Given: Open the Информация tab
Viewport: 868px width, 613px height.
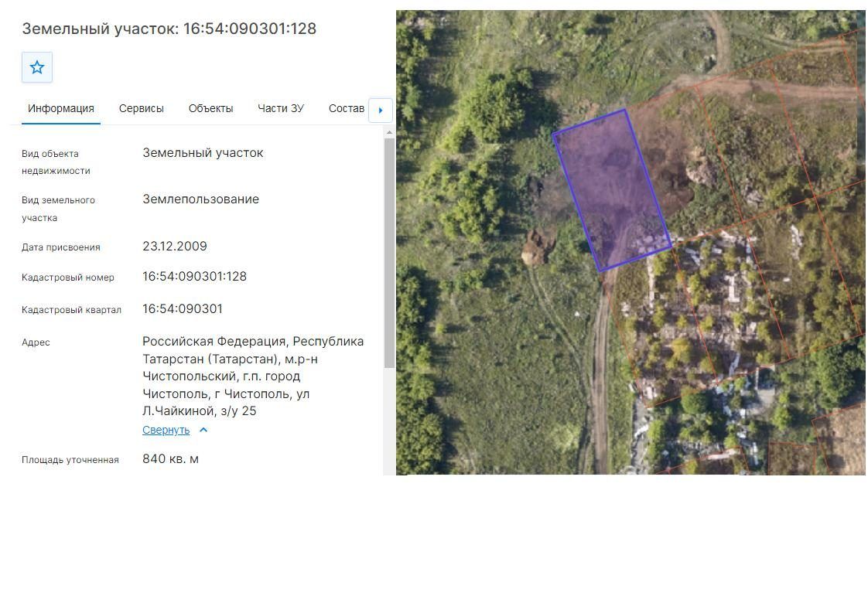Looking at the screenshot, I should 61,108.
